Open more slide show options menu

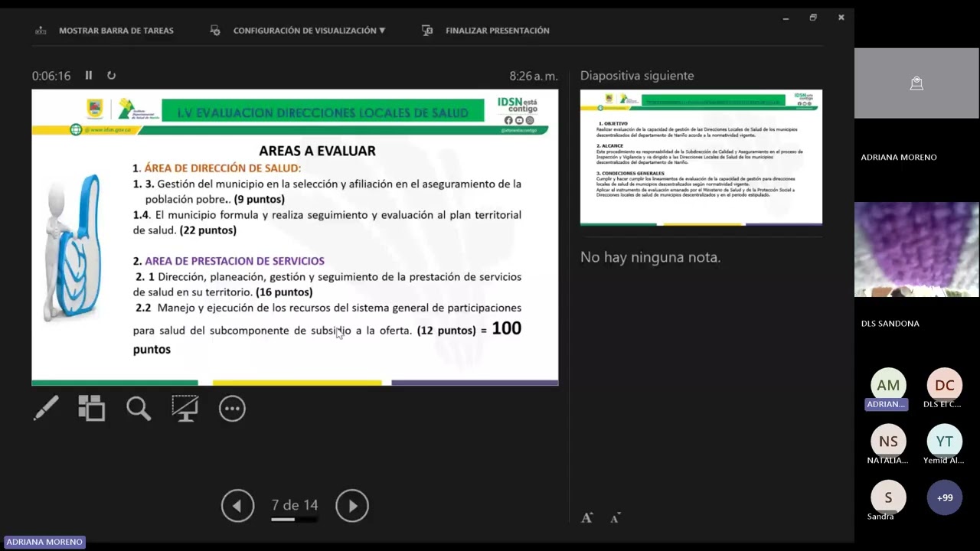click(232, 408)
